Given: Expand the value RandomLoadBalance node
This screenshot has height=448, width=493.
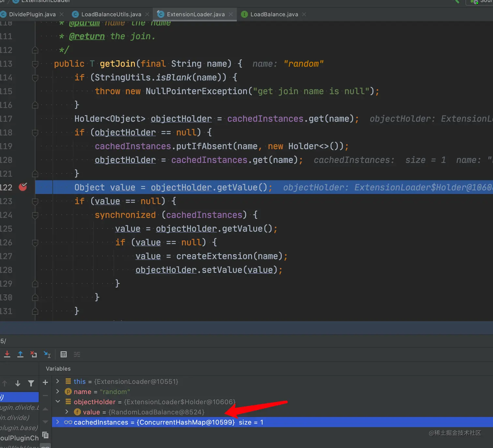Looking at the screenshot, I should coord(67,412).
